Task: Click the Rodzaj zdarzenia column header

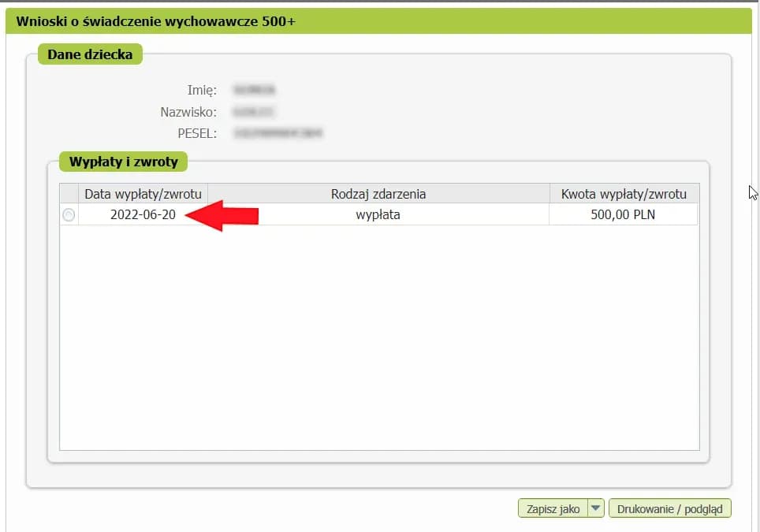Action: (x=378, y=194)
